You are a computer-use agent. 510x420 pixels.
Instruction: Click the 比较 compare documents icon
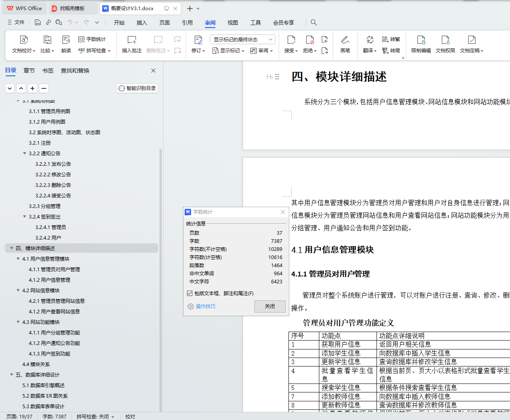point(47,40)
